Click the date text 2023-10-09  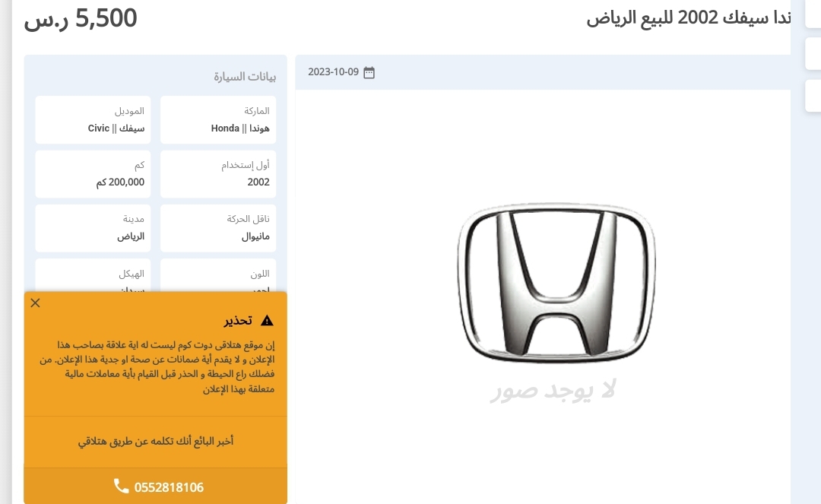point(333,71)
